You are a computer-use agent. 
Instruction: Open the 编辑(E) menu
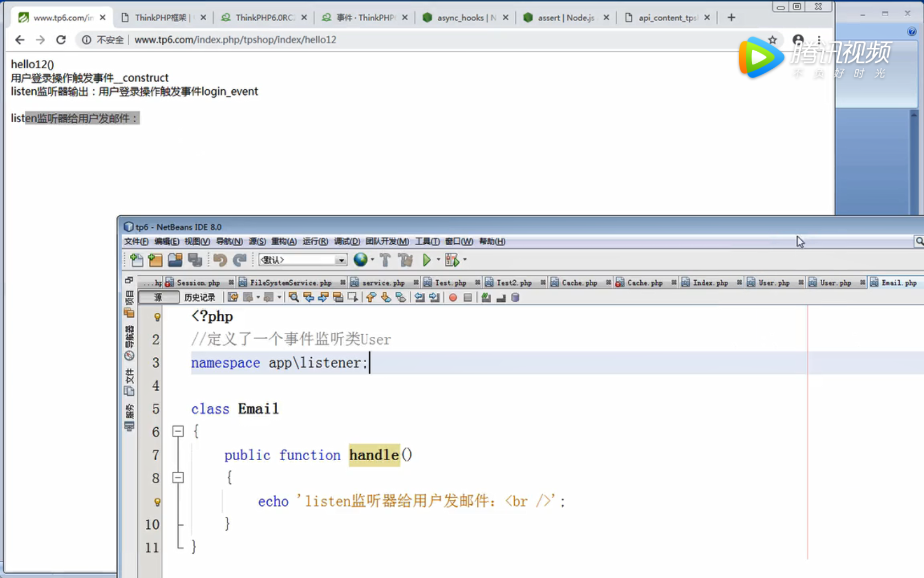tap(167, 241)
